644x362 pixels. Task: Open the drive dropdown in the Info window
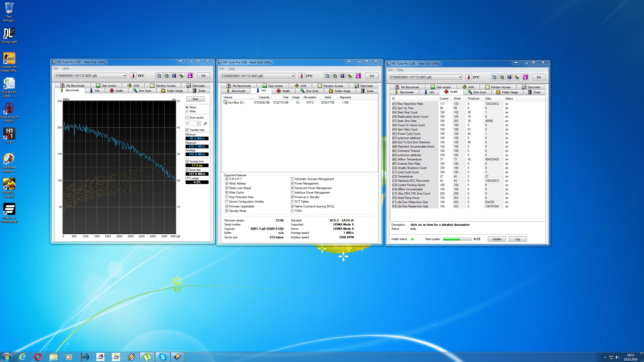[293, 76]
